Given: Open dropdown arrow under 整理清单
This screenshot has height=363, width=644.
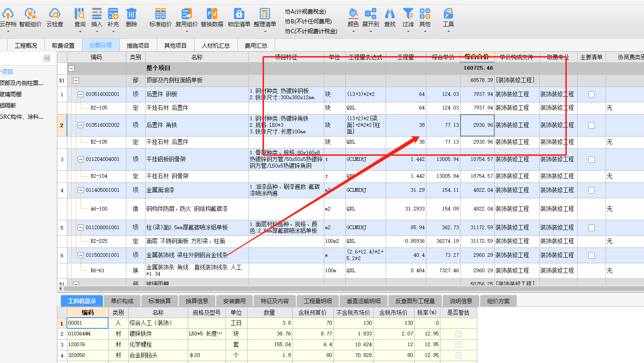Looking at the screenshot, I should (265, 32).
